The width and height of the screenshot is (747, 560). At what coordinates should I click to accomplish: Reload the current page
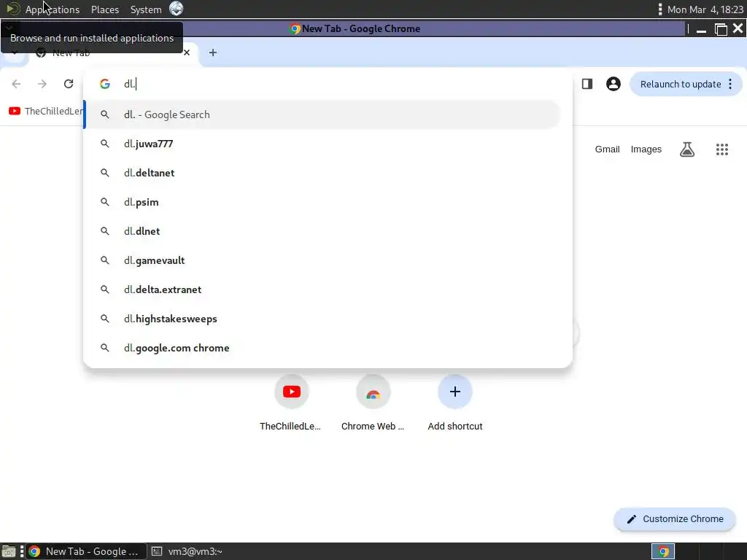click(x=69, y=84)
